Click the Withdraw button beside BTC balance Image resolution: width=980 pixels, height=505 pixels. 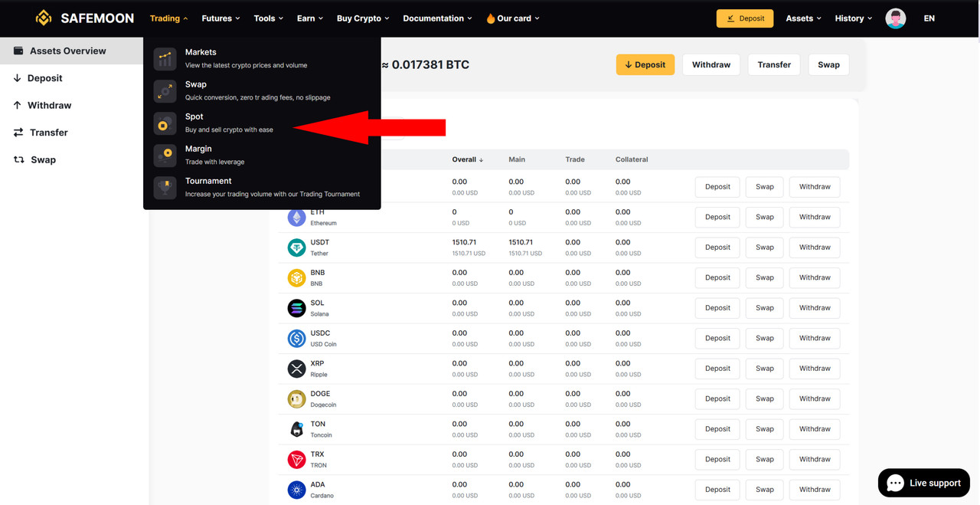coord(711,64)
